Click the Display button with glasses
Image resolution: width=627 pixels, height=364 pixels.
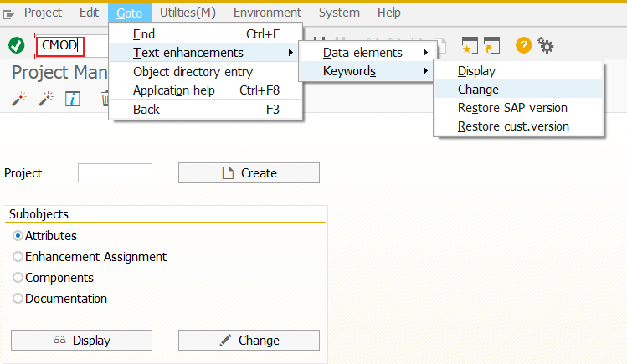81,340
